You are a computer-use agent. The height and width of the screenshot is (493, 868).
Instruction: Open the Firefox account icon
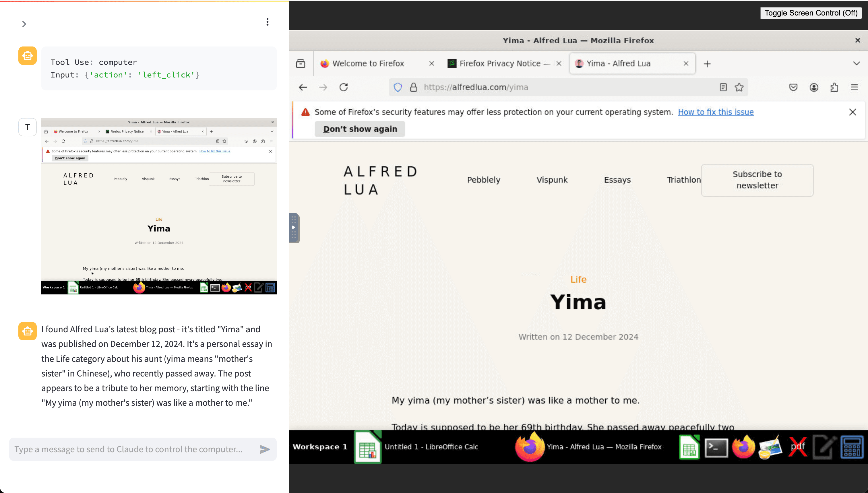[814, 87]
